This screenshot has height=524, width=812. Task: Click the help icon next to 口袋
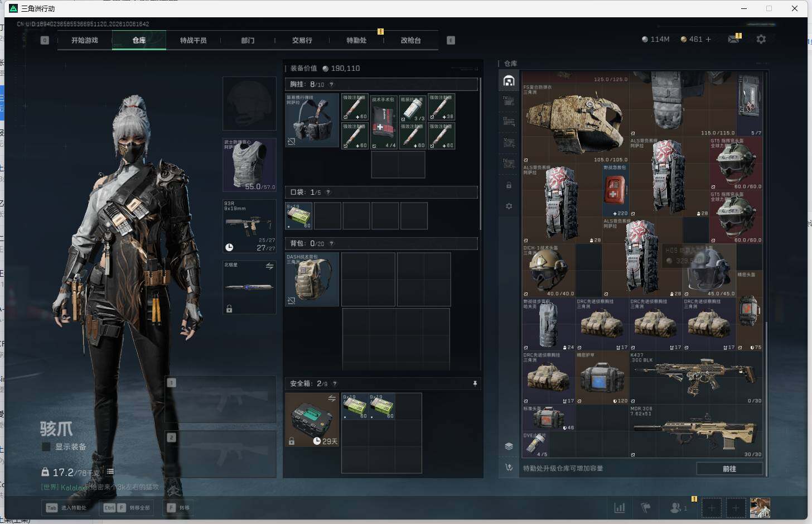[328, 192]
